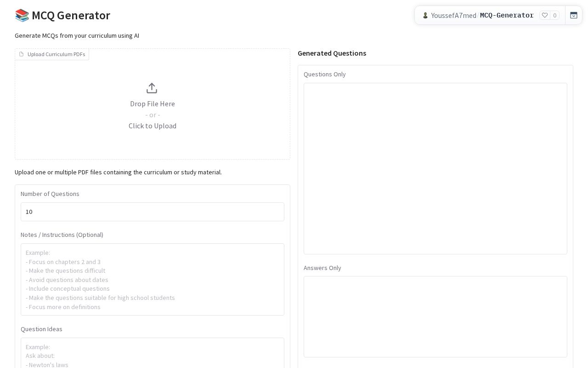Screen dimensions: 588x368
Task: Click the 'Drop File Here' area
Action: pos(153,103)
